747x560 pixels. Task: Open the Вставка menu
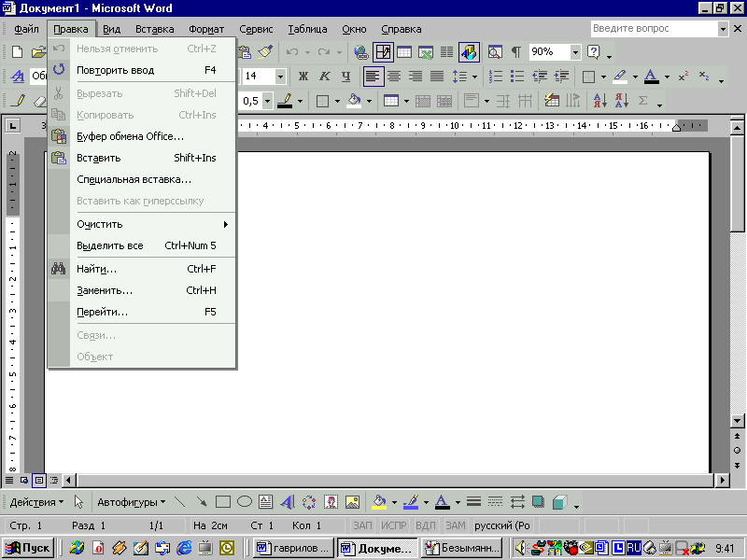coord(155,29)
